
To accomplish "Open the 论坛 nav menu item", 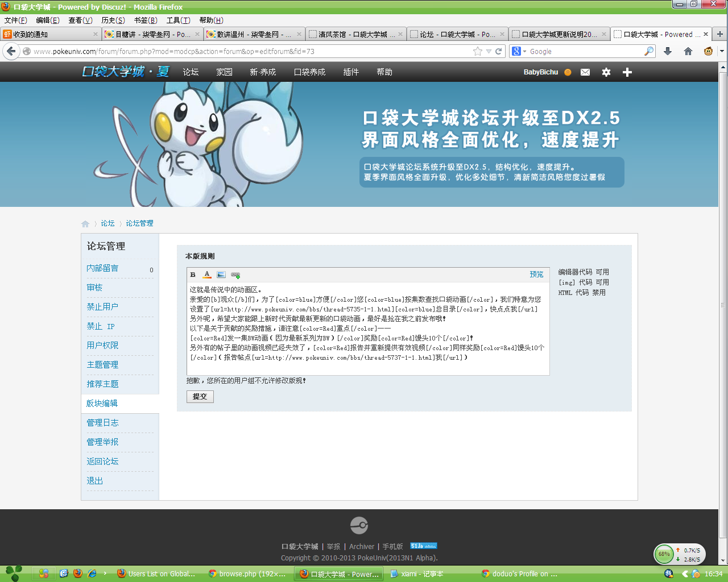I will (x=191, y=72).
